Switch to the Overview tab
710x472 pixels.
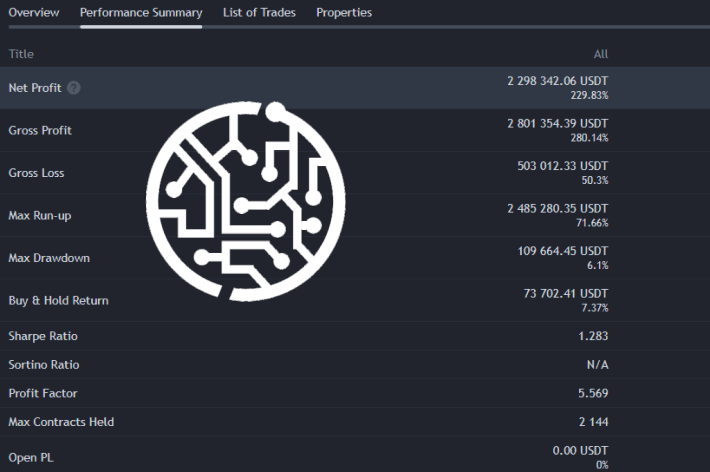click(x=34, y=12)
